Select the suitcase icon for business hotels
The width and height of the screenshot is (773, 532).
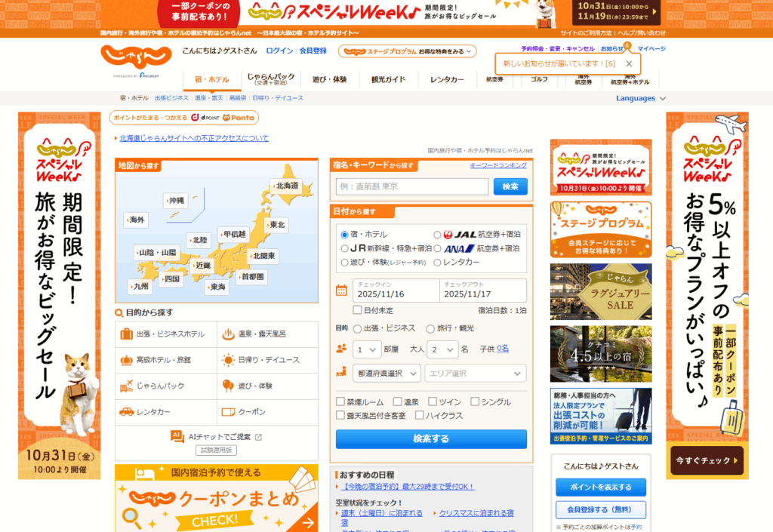point(125,334)
